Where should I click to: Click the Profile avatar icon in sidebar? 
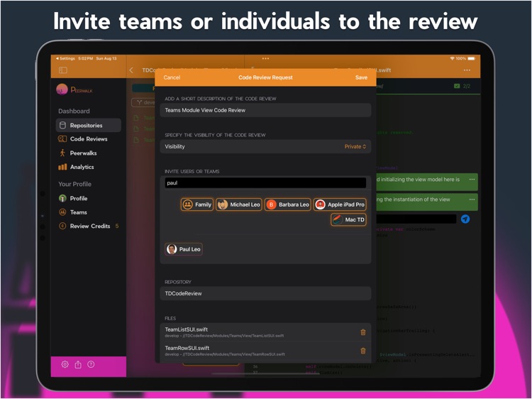tap(62, 198)
